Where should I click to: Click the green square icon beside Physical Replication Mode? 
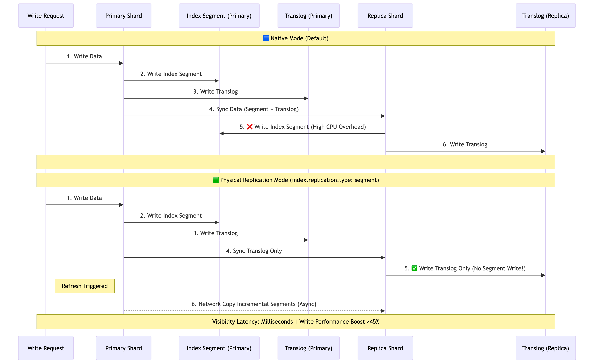point(215,180)
